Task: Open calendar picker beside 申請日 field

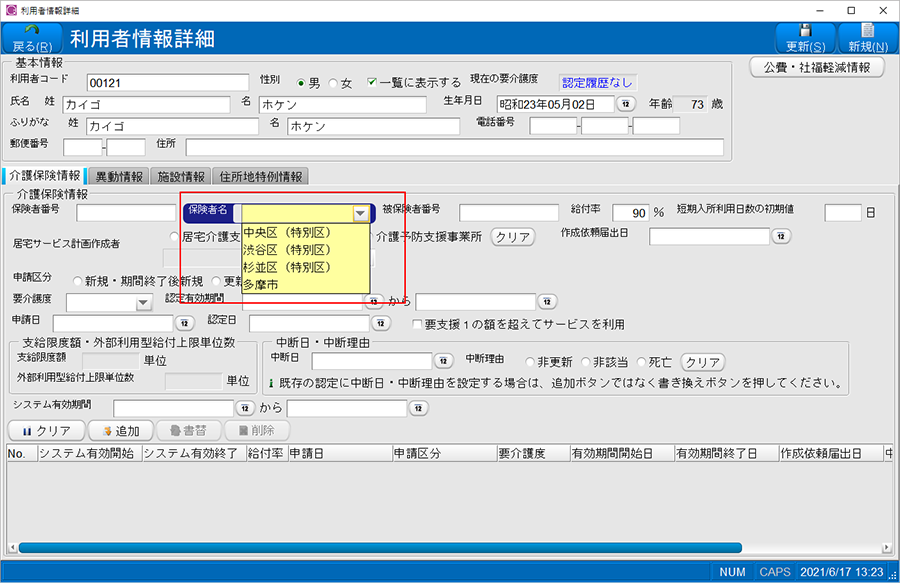Action: point(184,323)
